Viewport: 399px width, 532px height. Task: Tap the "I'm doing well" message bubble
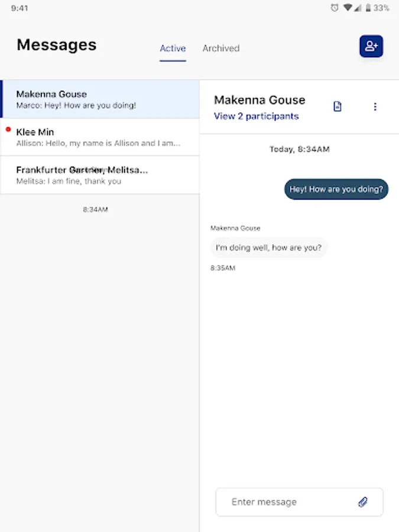(268, 248)
